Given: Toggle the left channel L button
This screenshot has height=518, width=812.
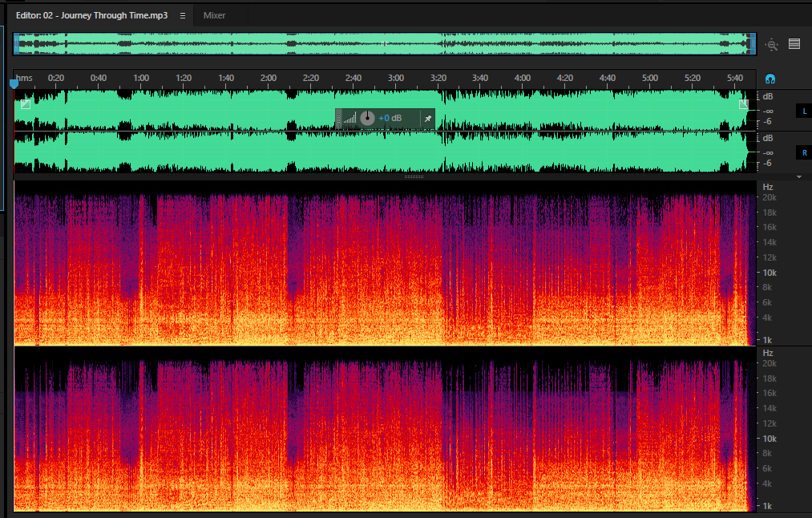Looking at the screenshot, I should point(804,111).
